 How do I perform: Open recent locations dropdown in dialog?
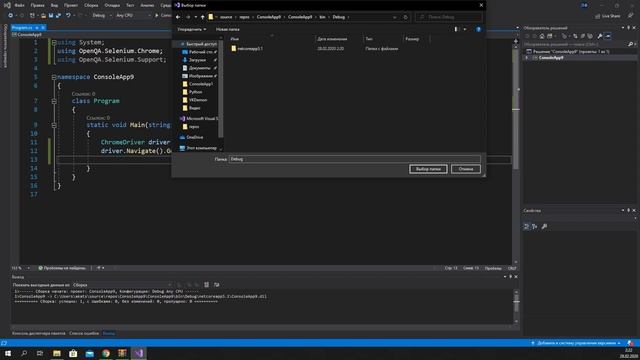click(x=196, y=17)
